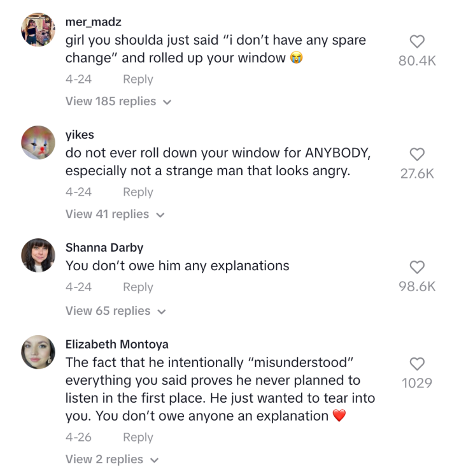Open Elizabeth Montoya's avatar
The height and width of the screenshot is (476, 452).
(38, 352)
